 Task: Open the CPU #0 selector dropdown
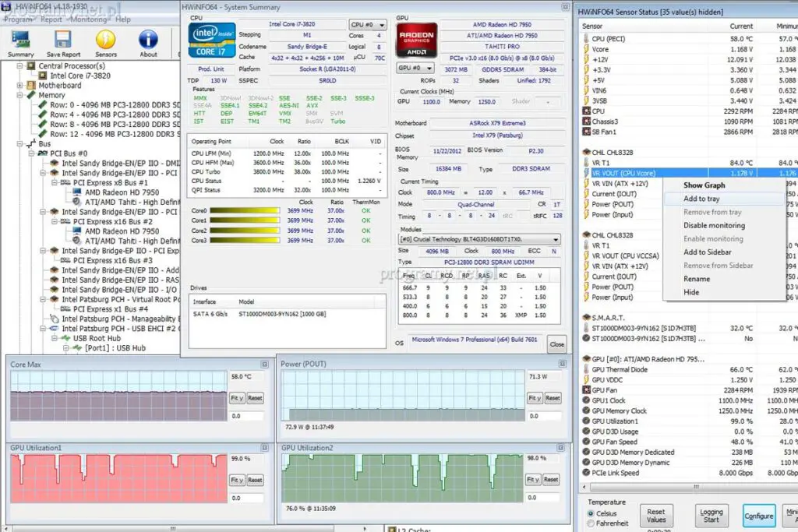(x=368, y=24)
